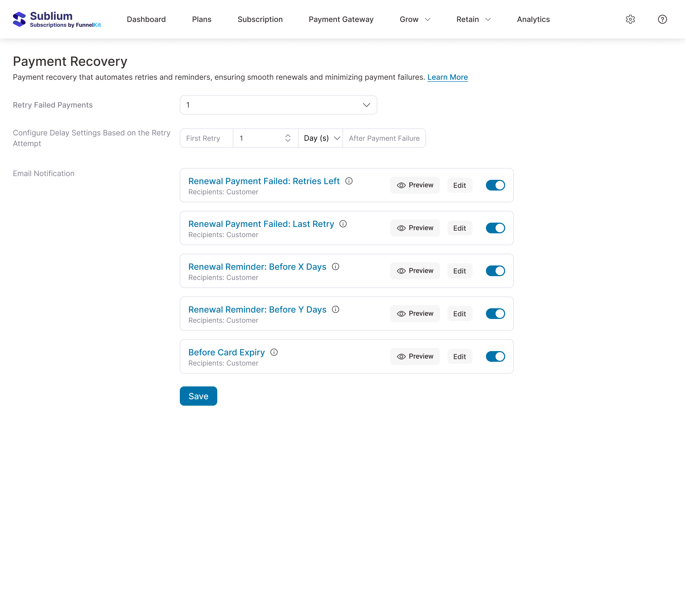This screenshot has height=616, width=685.
Task: Preview the Last Retry email
Action: click(414, 228)
